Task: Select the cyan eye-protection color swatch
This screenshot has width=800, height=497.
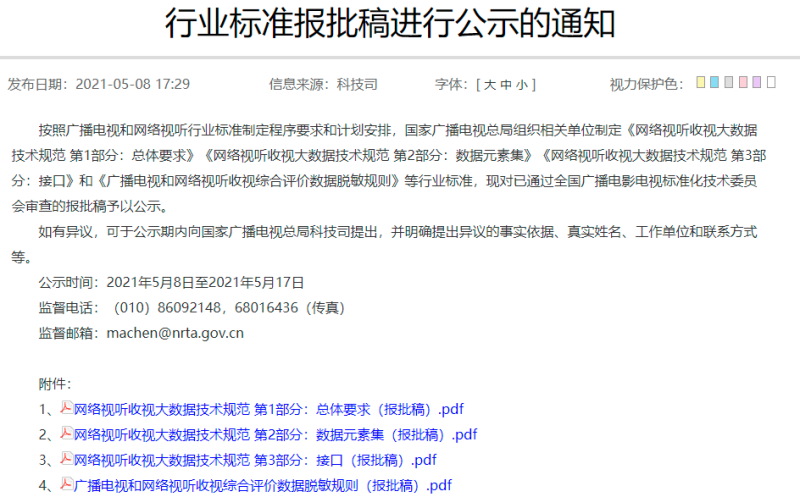Action: click(714, 82)
